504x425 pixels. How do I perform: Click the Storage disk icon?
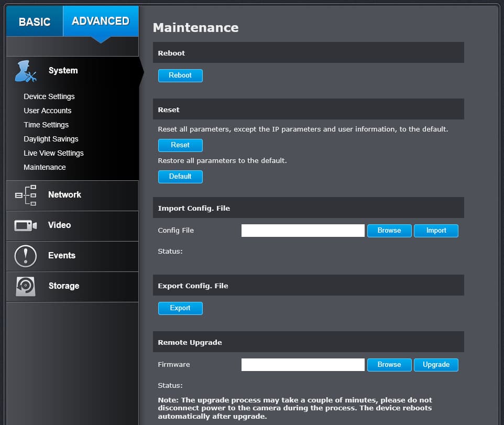(26, 286)
